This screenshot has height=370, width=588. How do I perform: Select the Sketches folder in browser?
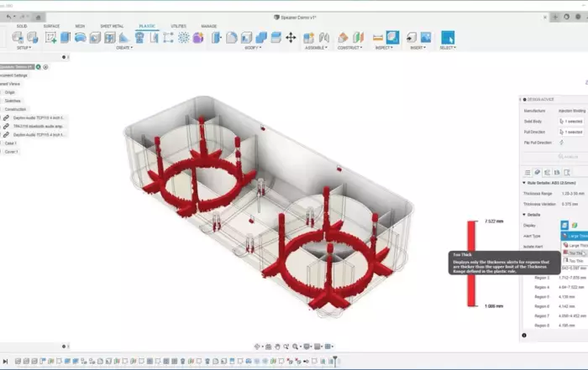click(x=13, y=101)
